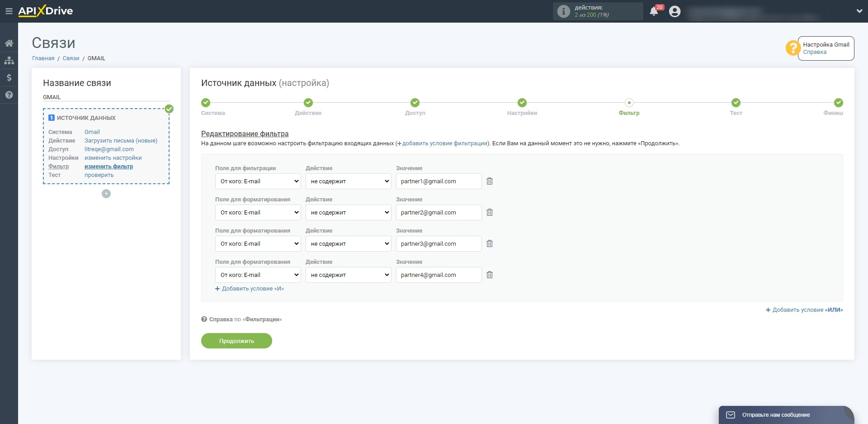Expand the account chevron at top right
Viewport: 868px width, 424px height.
tap(859, 11)
